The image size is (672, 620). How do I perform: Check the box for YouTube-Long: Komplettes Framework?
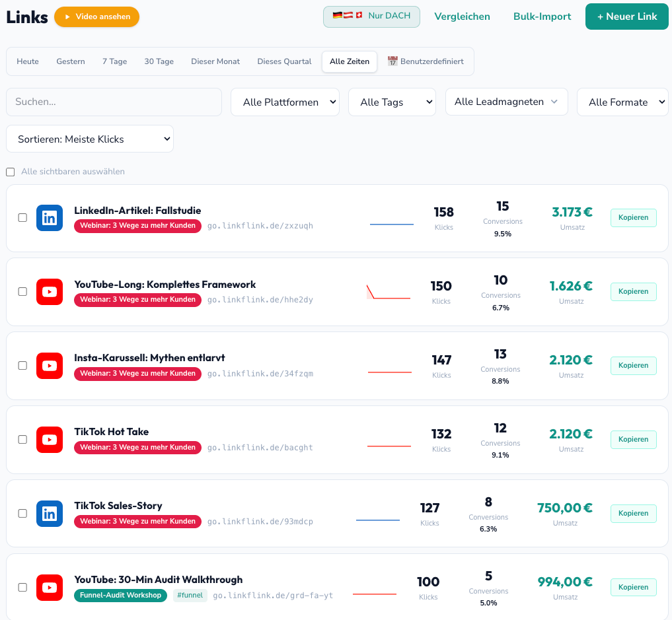tap(22, 292)
